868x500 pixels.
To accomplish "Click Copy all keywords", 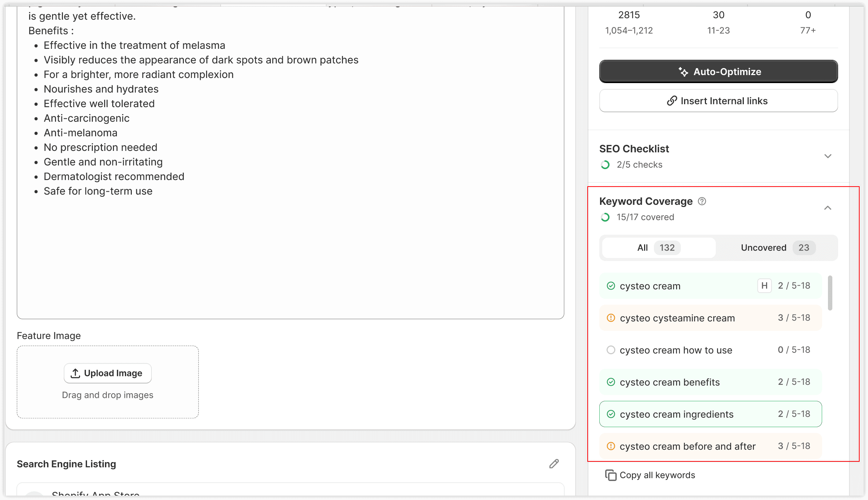I will tap(650, 475).
